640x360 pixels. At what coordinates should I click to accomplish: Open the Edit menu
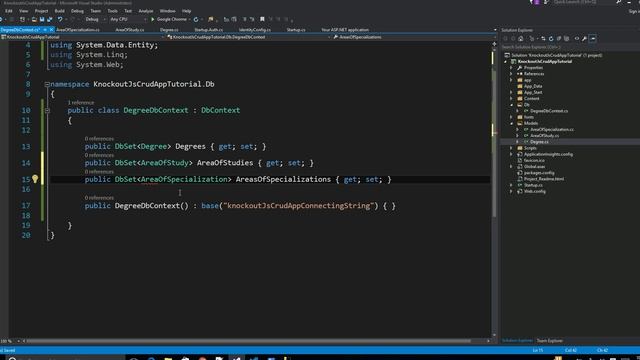[9, 11]
